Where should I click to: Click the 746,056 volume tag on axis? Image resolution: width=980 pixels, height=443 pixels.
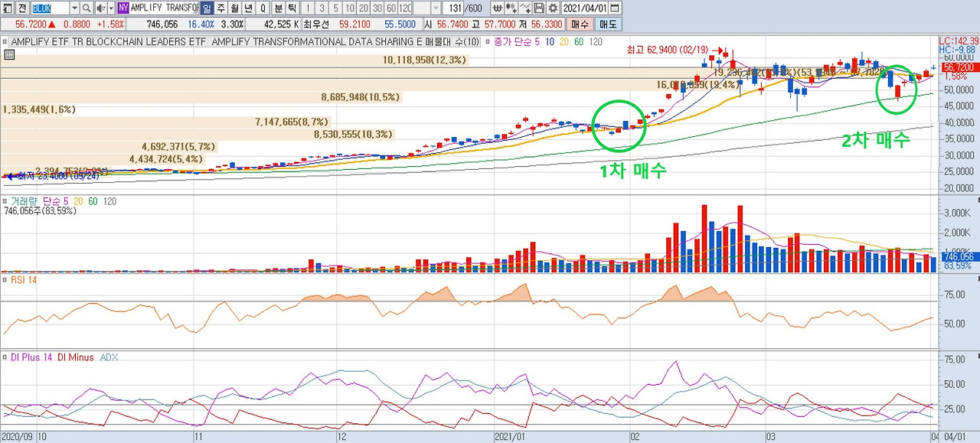click(x=959, y=257)
